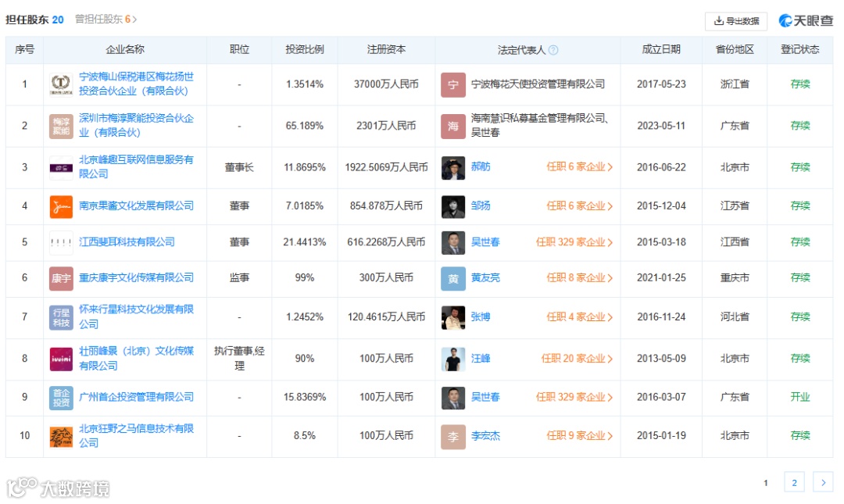
Task: Click 海南慧识私募基金 海 avatar icon
Action: (453, 126)
